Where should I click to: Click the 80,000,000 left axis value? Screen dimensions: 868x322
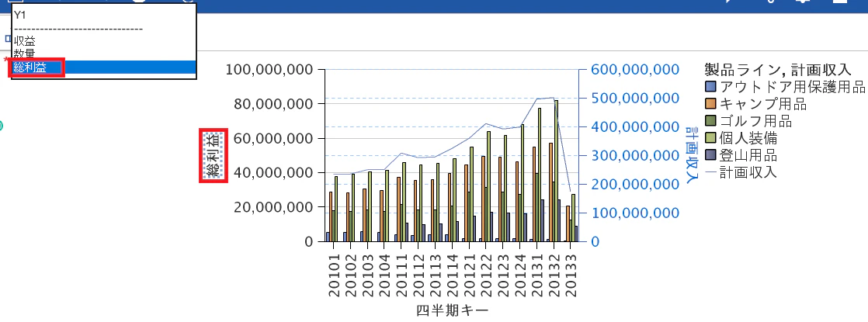tap(273, 104)
